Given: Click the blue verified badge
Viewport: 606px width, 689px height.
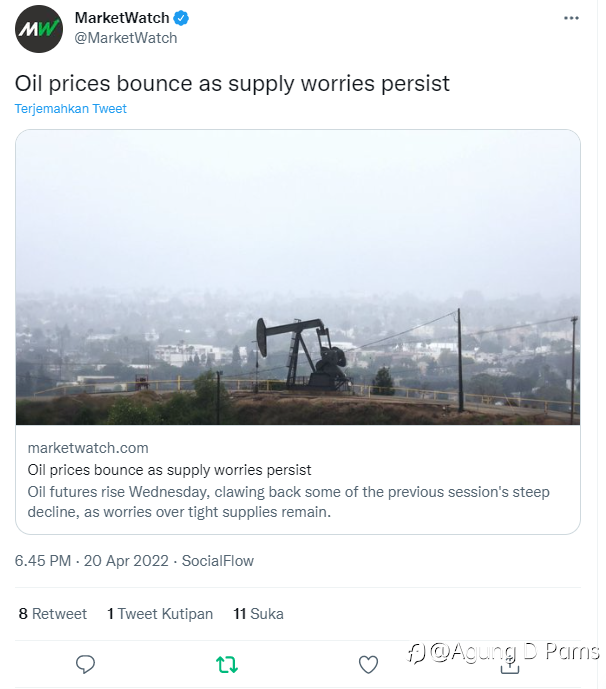Looking at the screenshot, I should tap(182, 18).
